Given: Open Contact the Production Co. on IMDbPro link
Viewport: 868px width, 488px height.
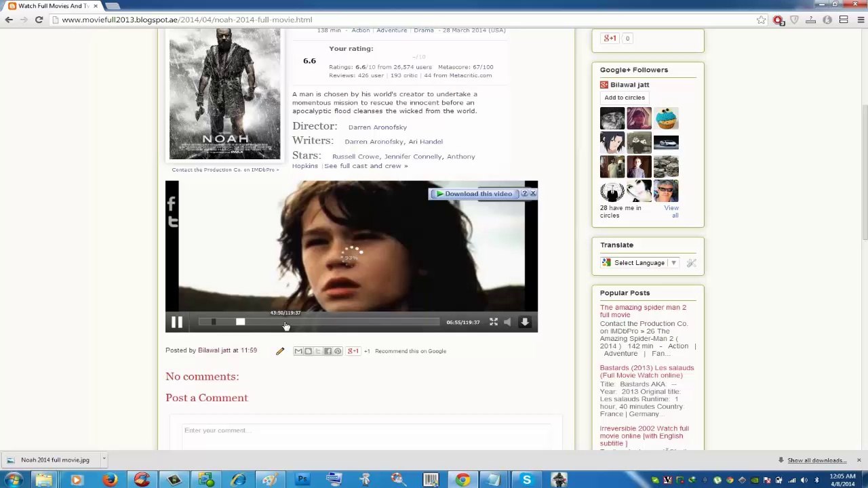Looking at the screenshot, I should tap(225, 169).
